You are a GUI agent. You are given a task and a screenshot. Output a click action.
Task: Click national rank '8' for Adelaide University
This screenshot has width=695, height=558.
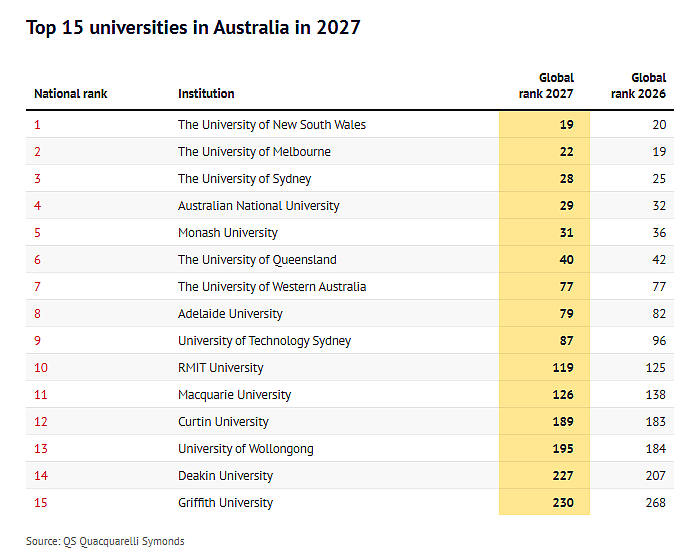[x=37, y=314]
